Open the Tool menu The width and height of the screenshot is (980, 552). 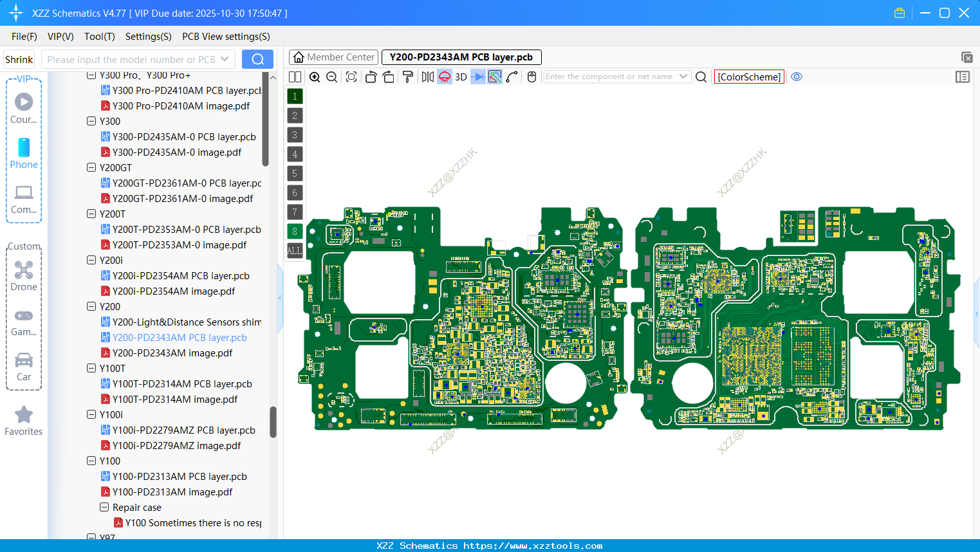(99, 37)
